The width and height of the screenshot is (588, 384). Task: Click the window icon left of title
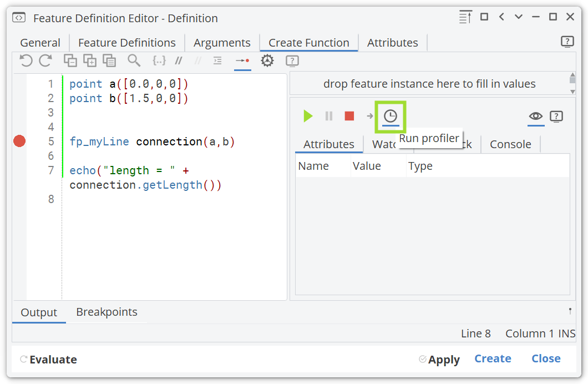pyautogui.click(x=19, y=18)
